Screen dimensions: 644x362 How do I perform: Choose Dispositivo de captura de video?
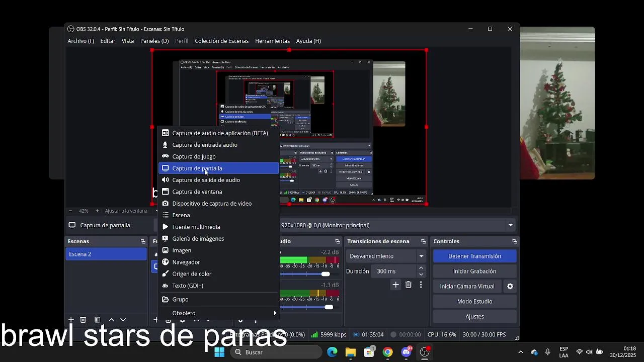pos(218,204)
